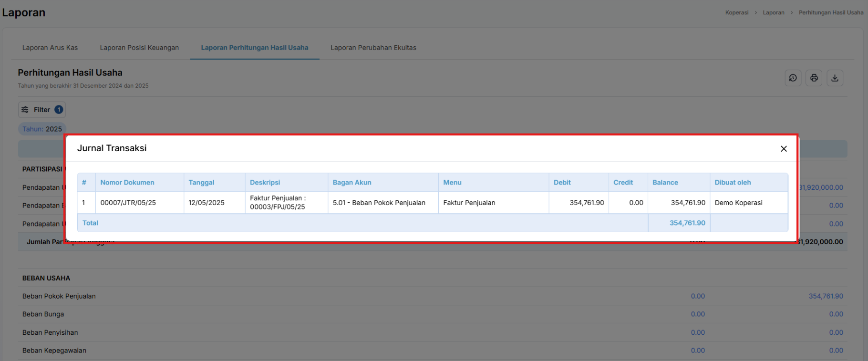
Task: Click the Total balance 354,761.90
Action: pos(687,223)
